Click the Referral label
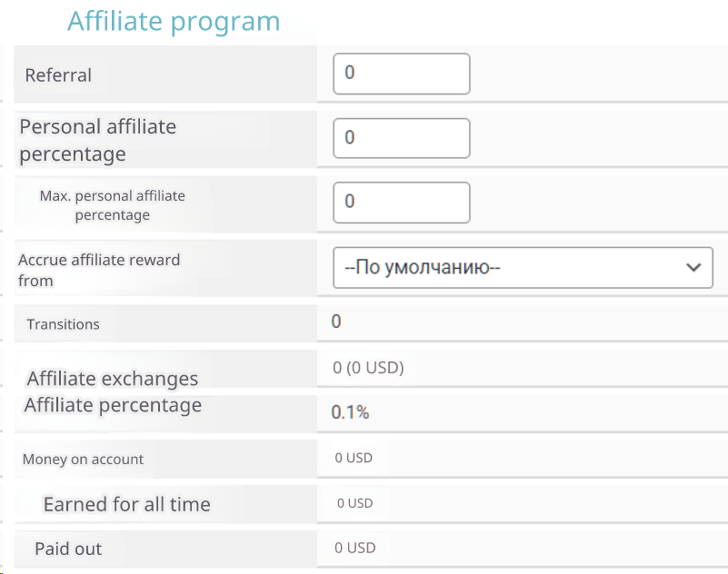 [x=58, y=75]
